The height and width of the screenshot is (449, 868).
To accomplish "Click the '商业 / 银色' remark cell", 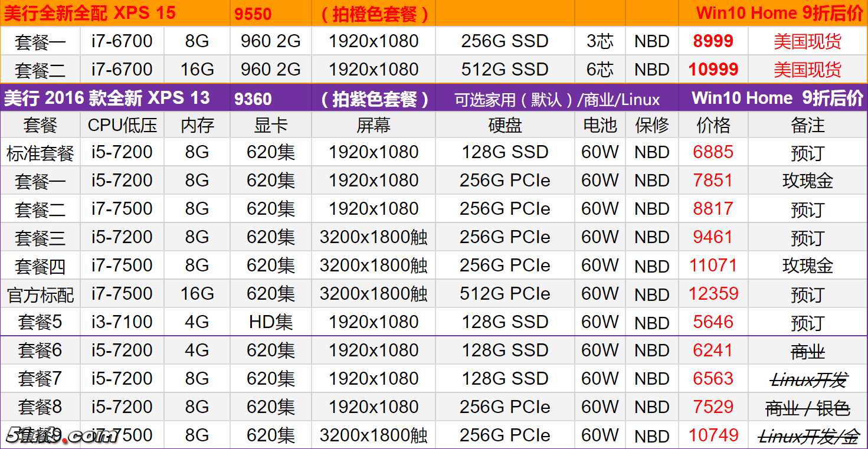I will tap(808, 408).
